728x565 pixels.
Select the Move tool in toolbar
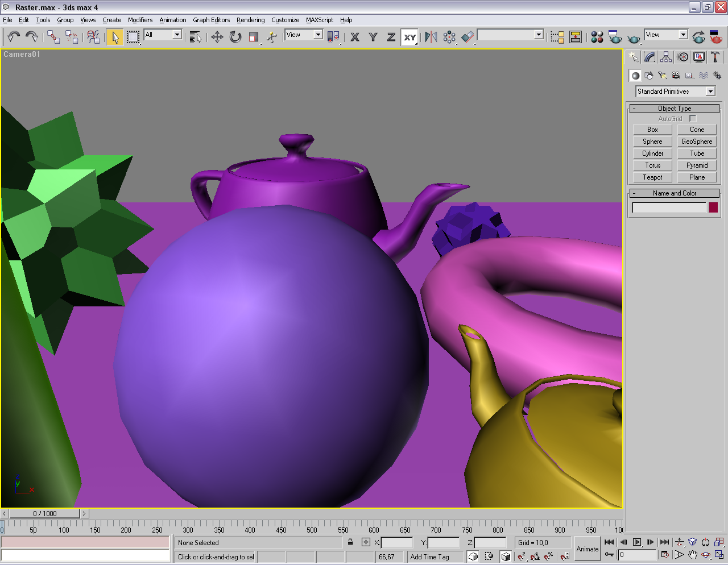click(217, 38)
